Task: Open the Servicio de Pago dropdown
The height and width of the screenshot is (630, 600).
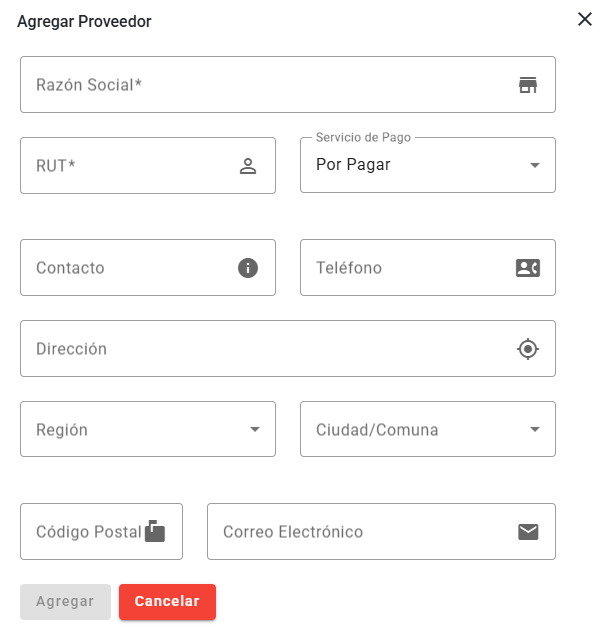Action: pyautogui.click(x=427, y=165)
